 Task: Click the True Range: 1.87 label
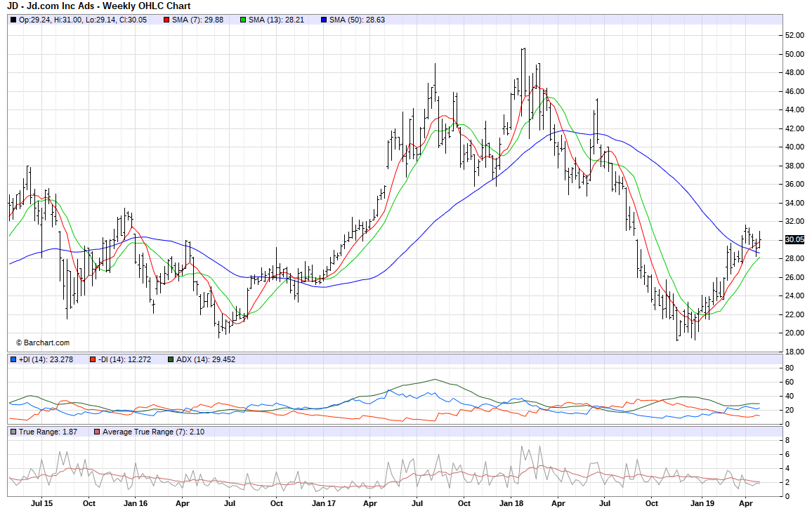[x=48, y=432]
